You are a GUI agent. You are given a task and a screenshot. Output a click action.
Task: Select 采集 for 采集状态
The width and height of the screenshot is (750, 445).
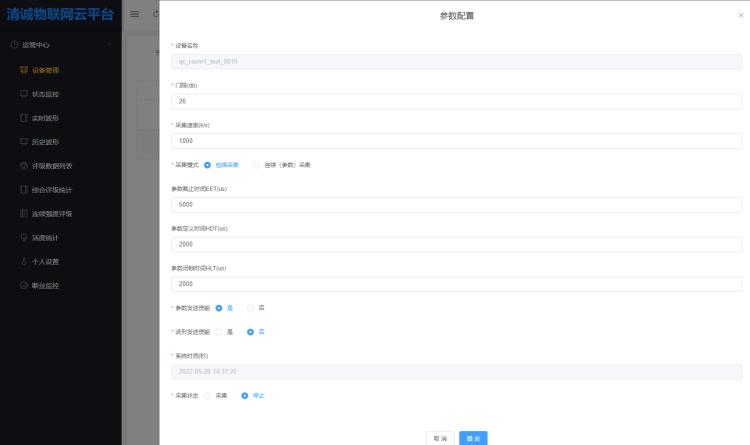[x=208, y=395]
